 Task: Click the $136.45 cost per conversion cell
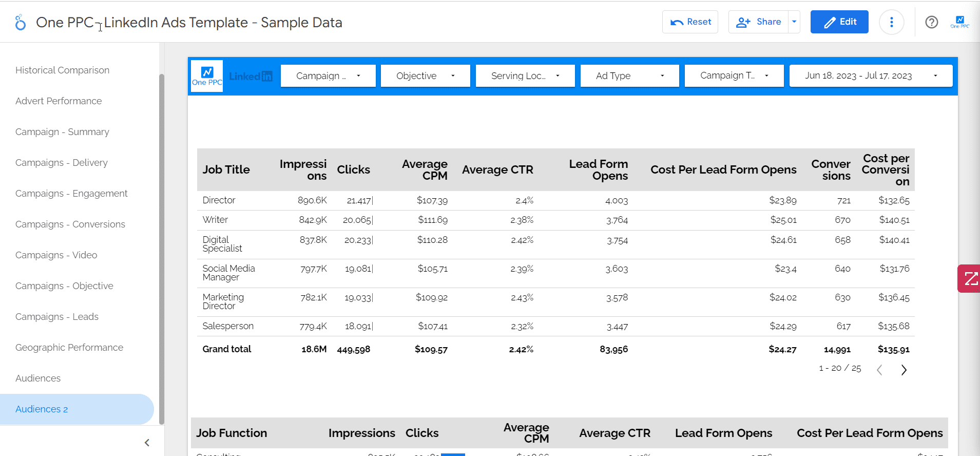(894, 298)
